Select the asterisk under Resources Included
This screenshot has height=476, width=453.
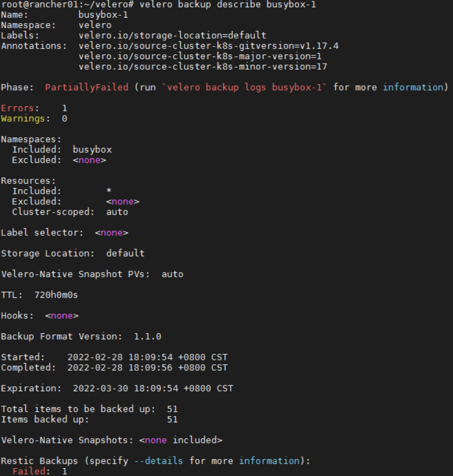pos(108,190)
